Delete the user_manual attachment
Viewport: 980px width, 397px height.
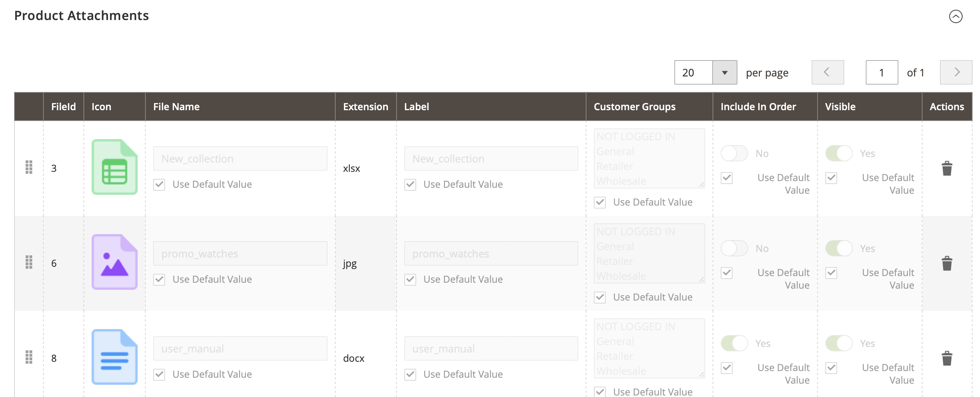[x=947, y=358]
